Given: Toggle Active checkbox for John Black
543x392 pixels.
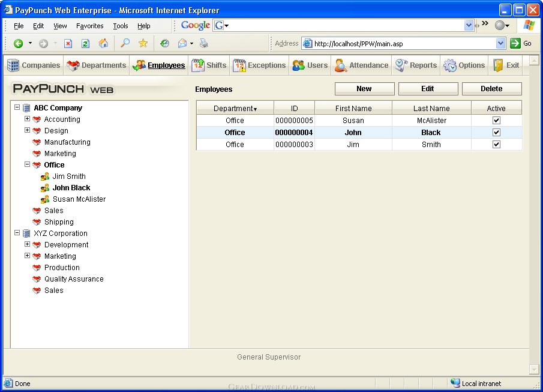Looking at the screenshot, I should pos(496,133).
